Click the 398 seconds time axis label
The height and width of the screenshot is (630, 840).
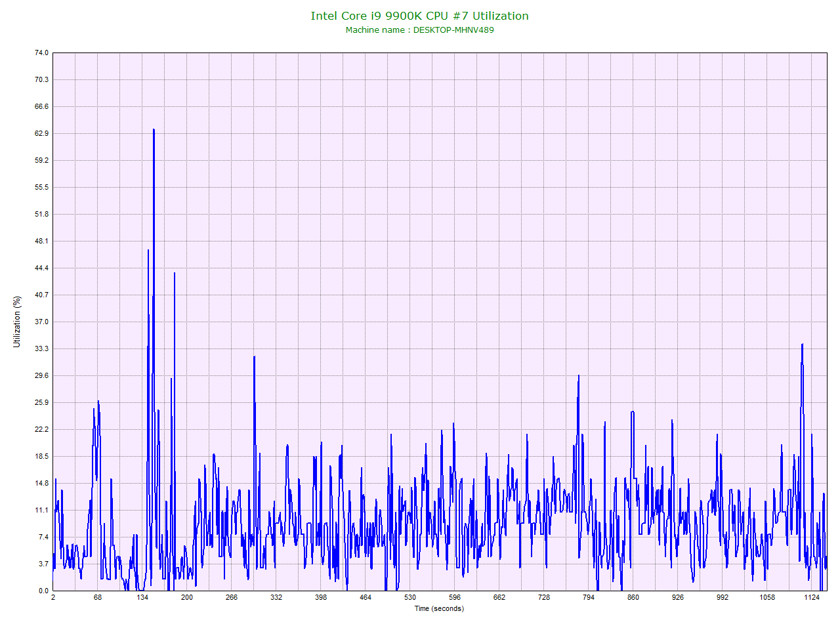coord(321,597)
